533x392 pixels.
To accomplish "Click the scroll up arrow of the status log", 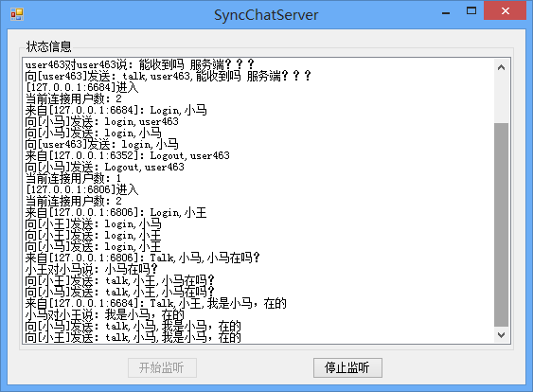I will click(501, 67).
